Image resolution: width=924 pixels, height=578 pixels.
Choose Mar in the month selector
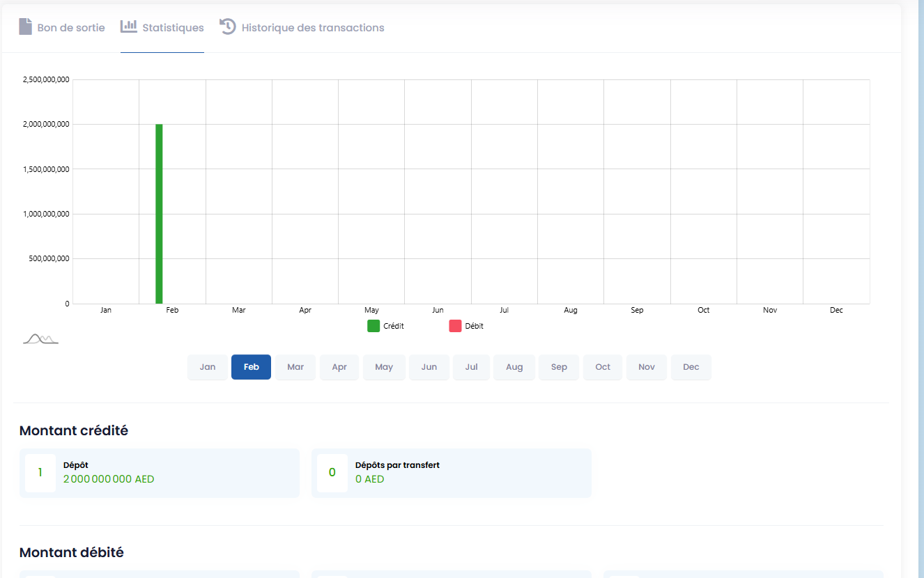[x=295, y=367]
